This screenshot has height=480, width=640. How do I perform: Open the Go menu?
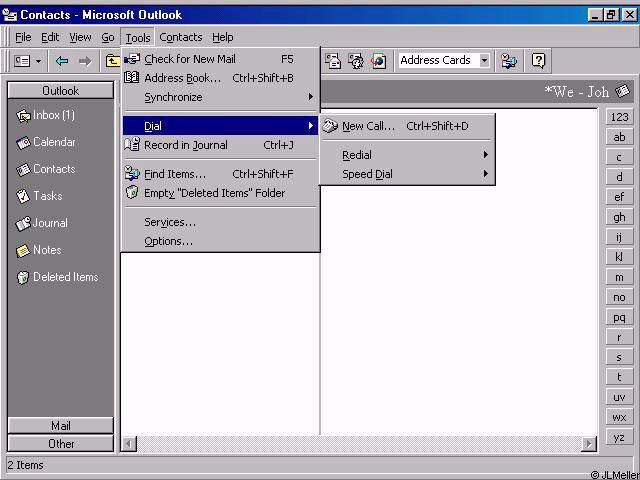coord(108,38)
